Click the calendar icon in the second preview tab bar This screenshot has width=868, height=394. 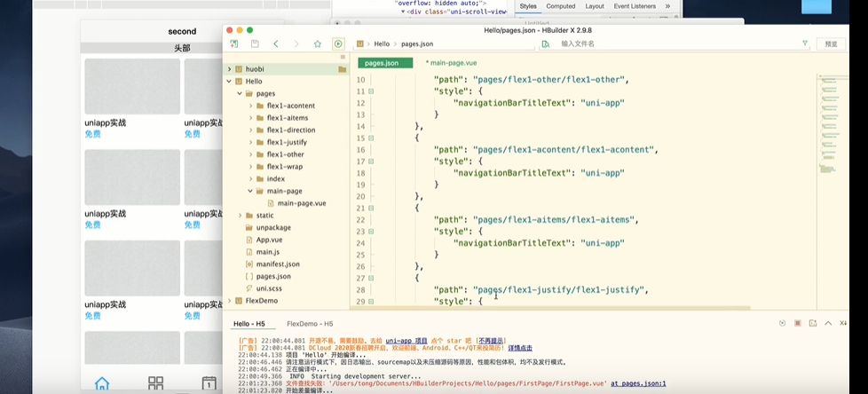[209, 383]
